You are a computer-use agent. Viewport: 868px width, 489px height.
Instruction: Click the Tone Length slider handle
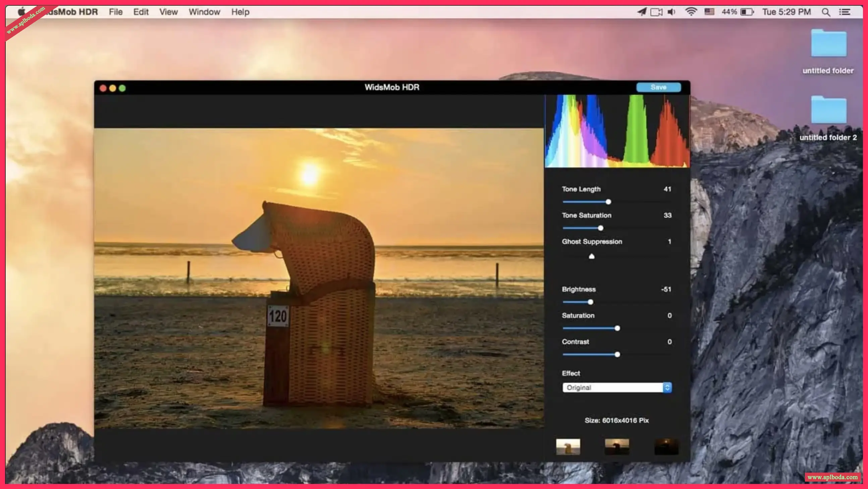608,202
